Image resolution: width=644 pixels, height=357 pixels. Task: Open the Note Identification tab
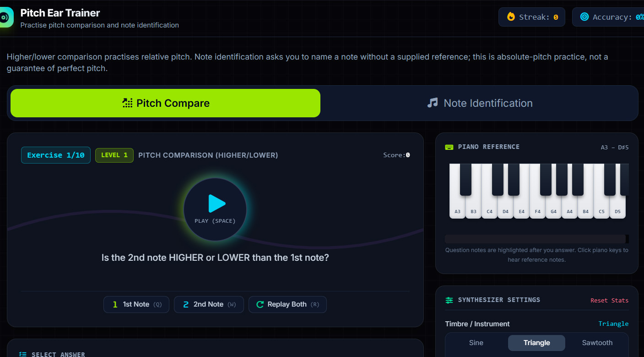point(479,103)
